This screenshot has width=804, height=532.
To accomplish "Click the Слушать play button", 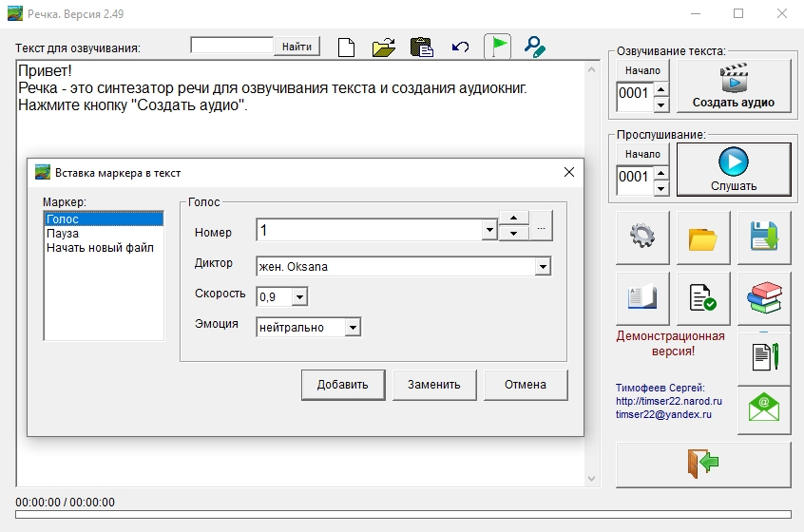I will click(x=734, y=170).
